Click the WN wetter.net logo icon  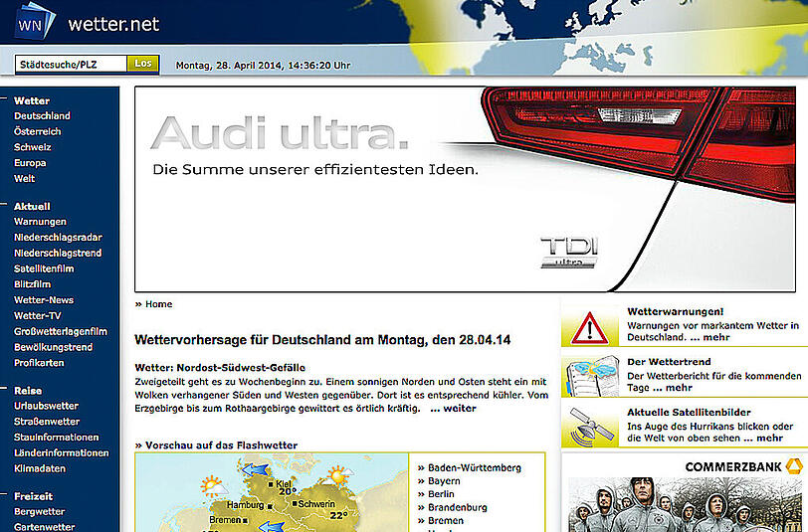pyautogui.click(x=35, y=22)
